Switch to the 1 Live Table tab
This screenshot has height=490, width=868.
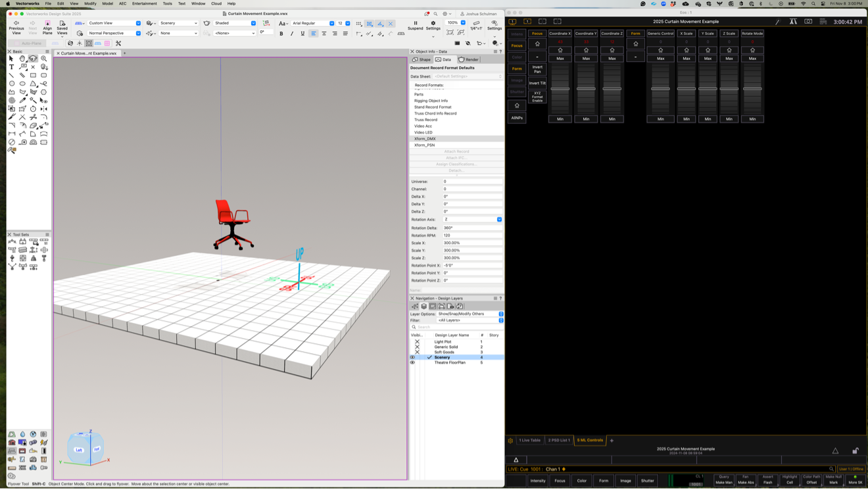click(529, 440)
